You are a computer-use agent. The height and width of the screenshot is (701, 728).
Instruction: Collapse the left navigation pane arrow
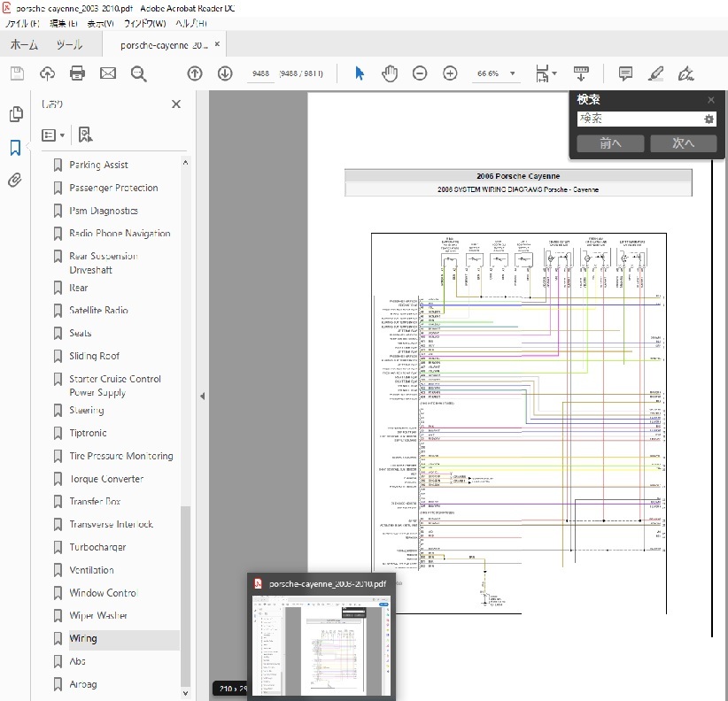coord(203,397)
